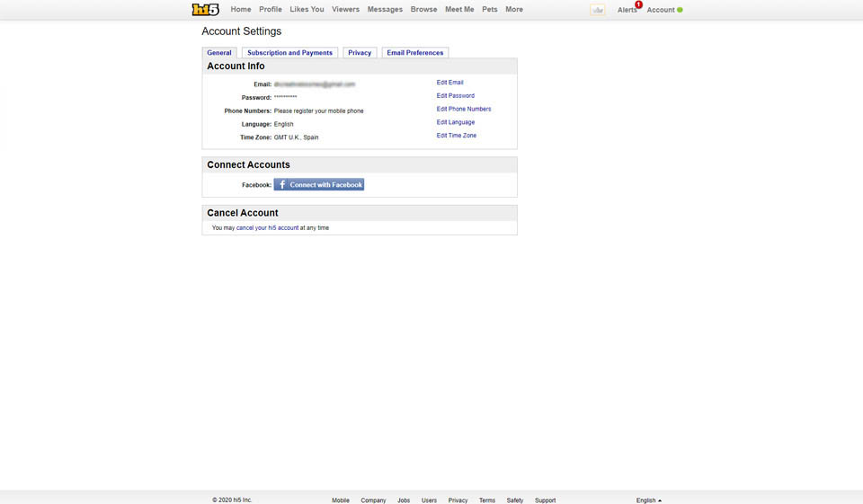Click the Facebook logo on connect button
The image size is (863, 504).
tap(281, 185)
